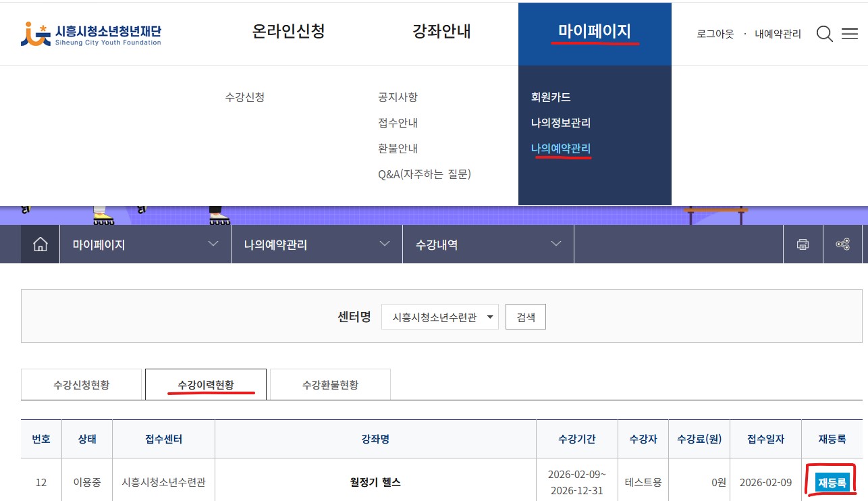Switch to 수강환불현황 tab
Viewport: 868px width, 501px height.
[331, 385]
